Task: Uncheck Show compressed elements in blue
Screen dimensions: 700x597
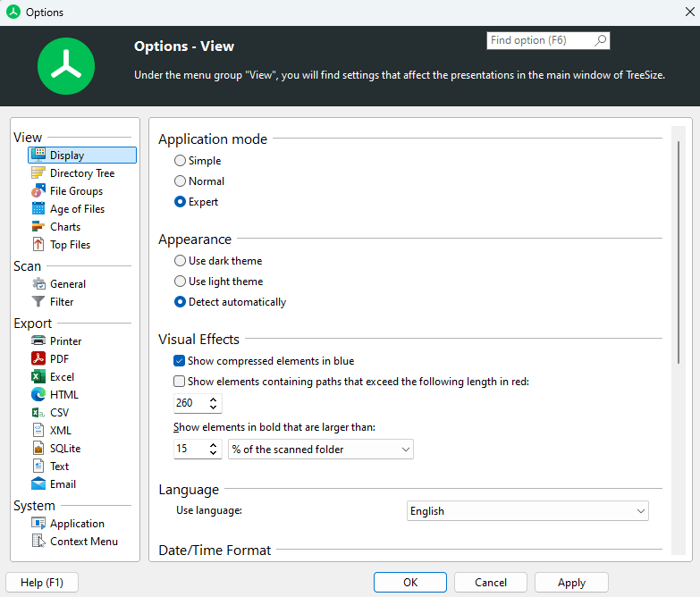Action: [179, 360]
